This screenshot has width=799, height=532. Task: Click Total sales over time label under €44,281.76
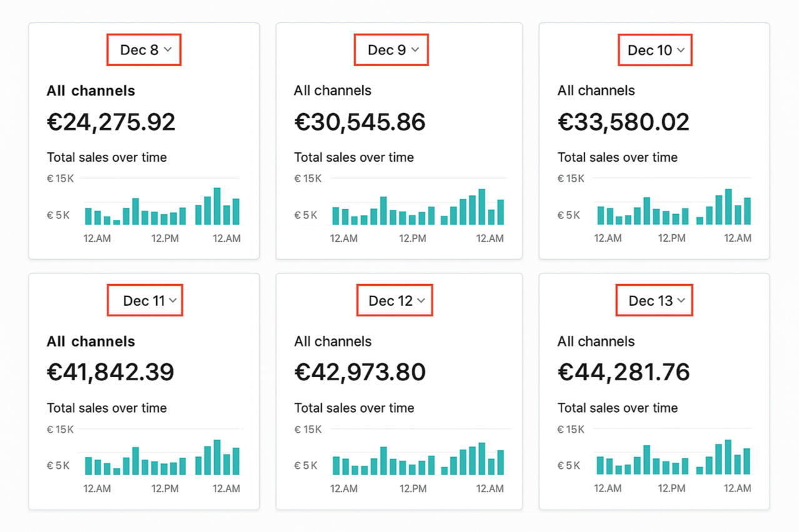[617, 408]
